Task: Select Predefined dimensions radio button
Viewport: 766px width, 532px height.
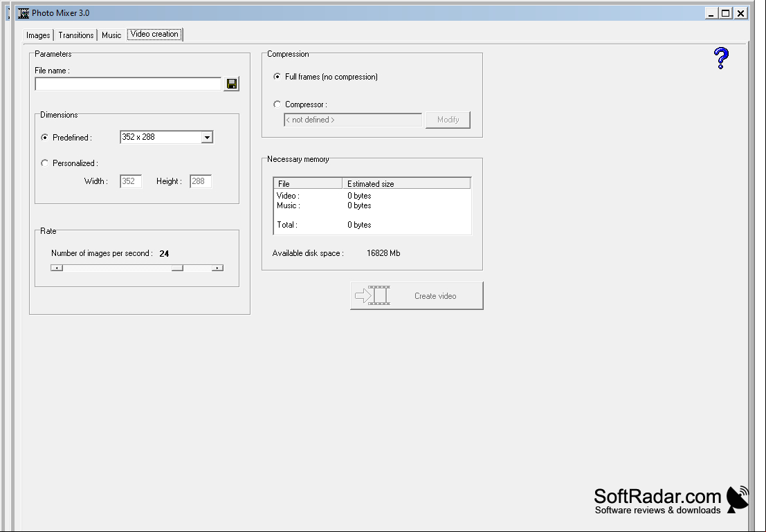Action: point(45,138)
